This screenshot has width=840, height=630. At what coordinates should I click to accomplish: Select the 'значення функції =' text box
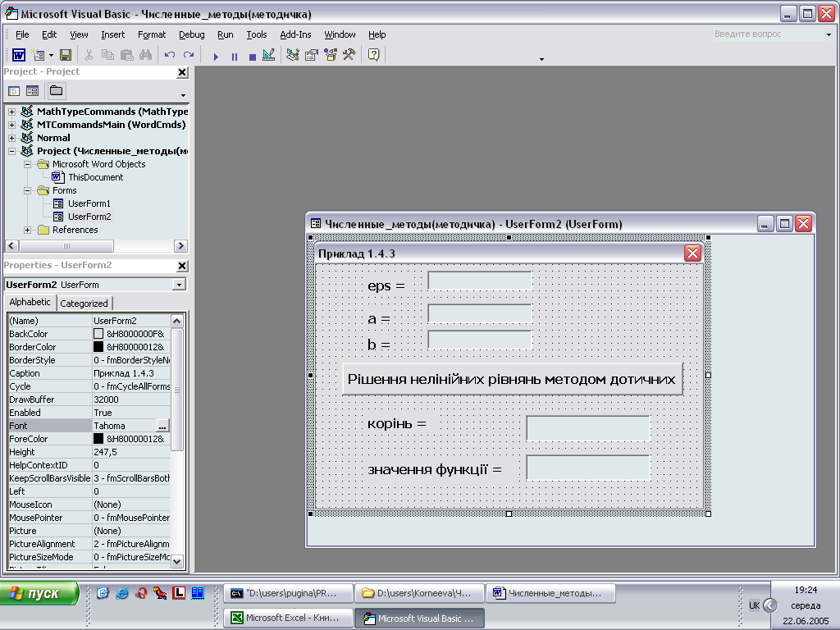(588, 468)
